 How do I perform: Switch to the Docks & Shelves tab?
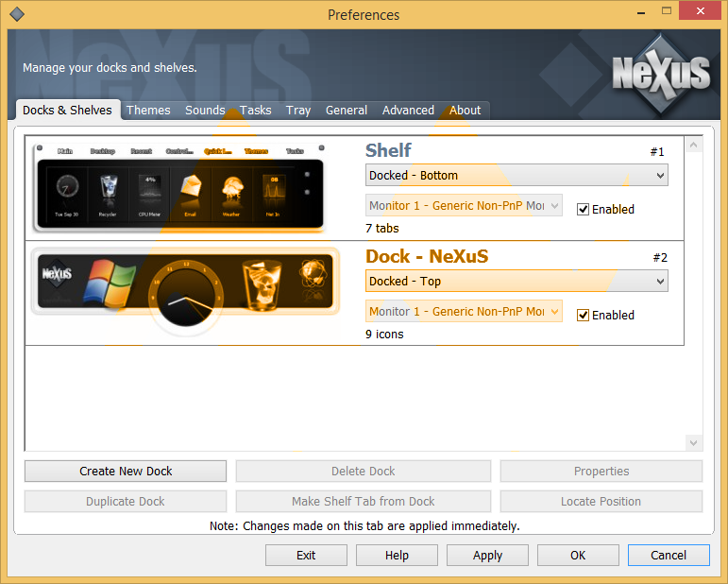(x=67, y=111)
